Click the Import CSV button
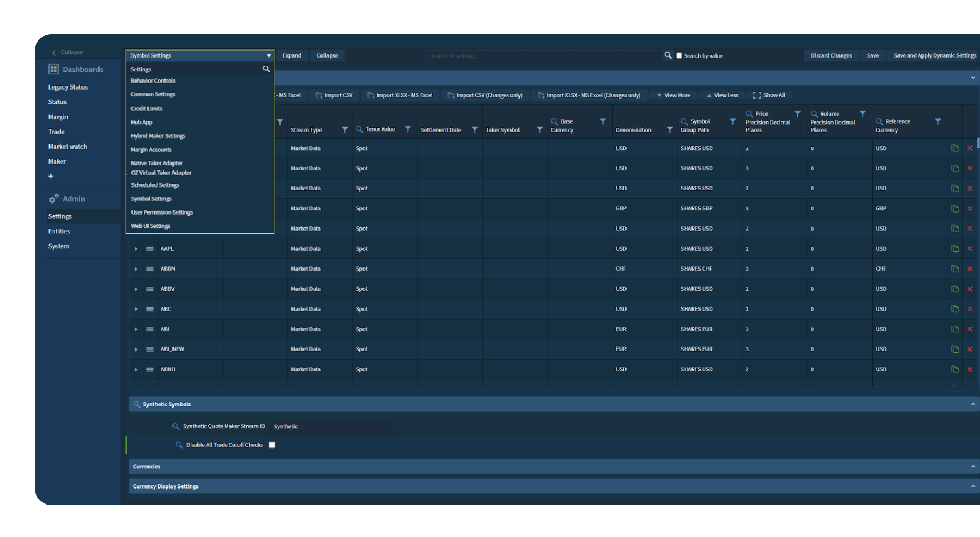 coord(334,95)
